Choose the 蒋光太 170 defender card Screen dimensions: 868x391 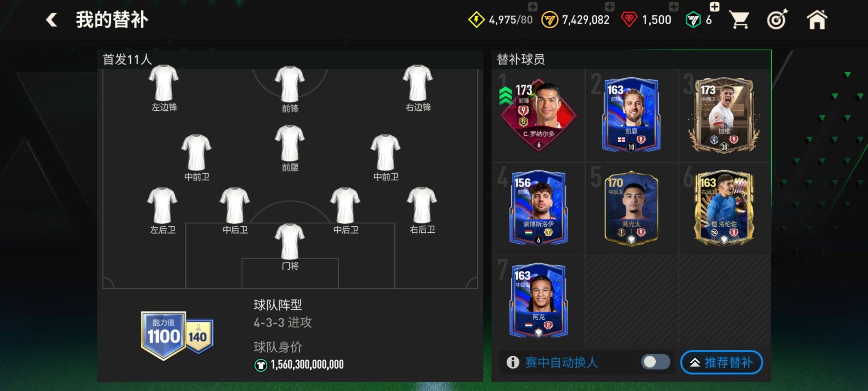pyautogui.click(x=631, y=208)
